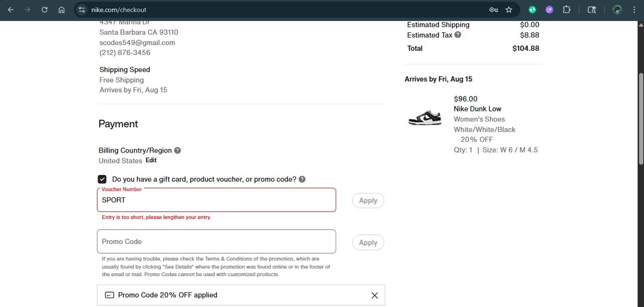Bookmark this page with the star
The height and width of the screenshot is (307, 644).
click(x=509, y=9)
